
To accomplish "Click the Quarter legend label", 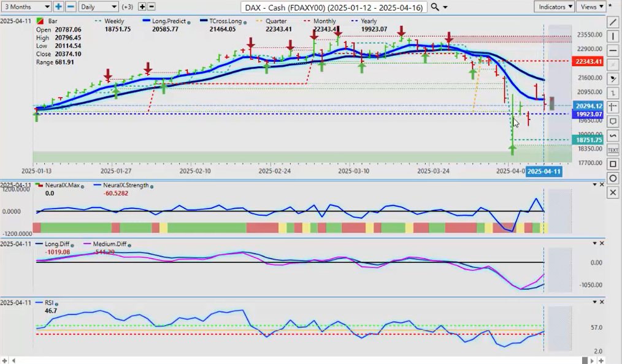I will click(x=276, y=21).
